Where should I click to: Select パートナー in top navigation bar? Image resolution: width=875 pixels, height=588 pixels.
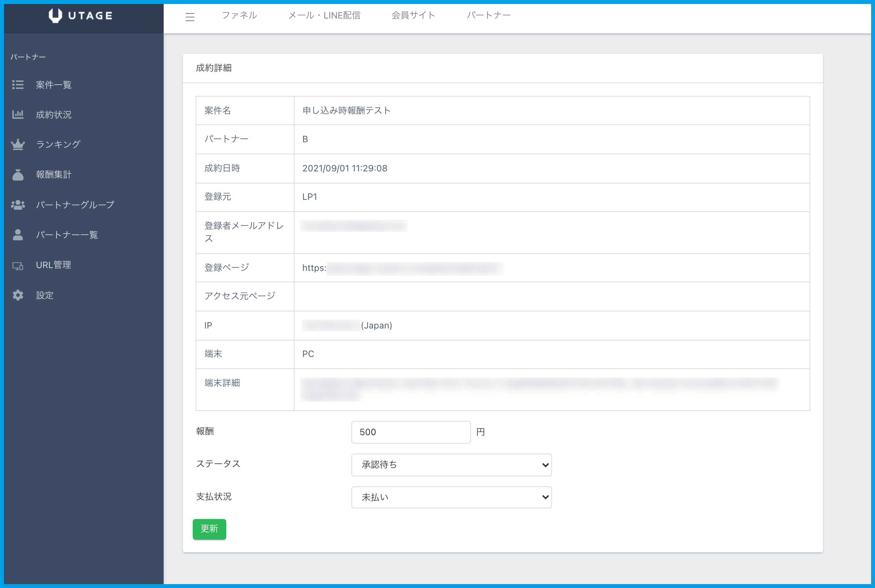point(488,15)
